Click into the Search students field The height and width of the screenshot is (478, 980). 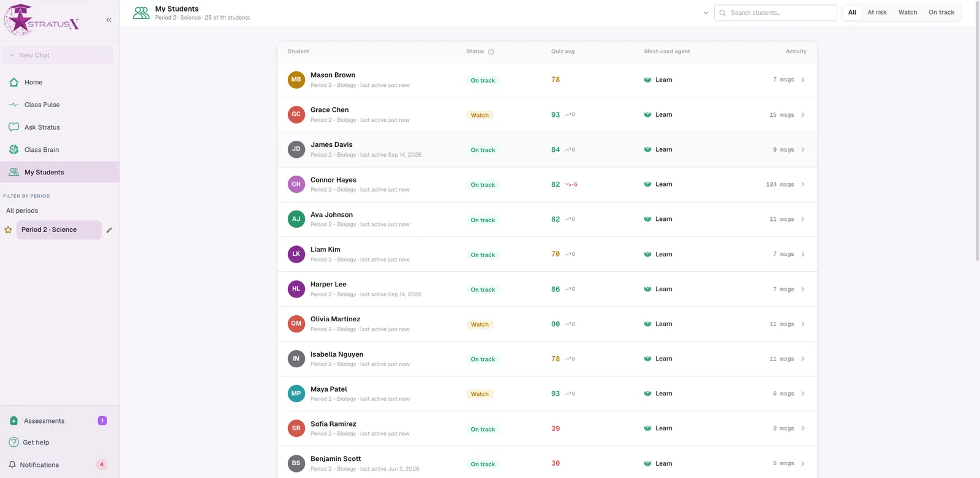(x=775, y=13)
